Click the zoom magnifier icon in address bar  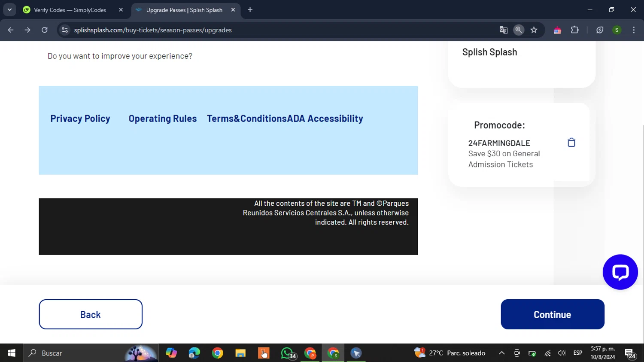(519, 30)
